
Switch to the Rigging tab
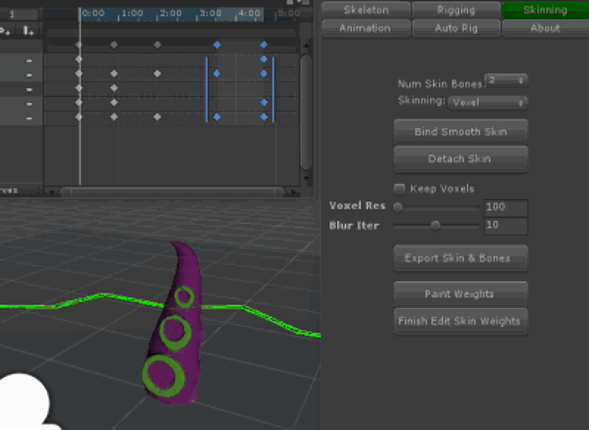(x=456, y=10)
